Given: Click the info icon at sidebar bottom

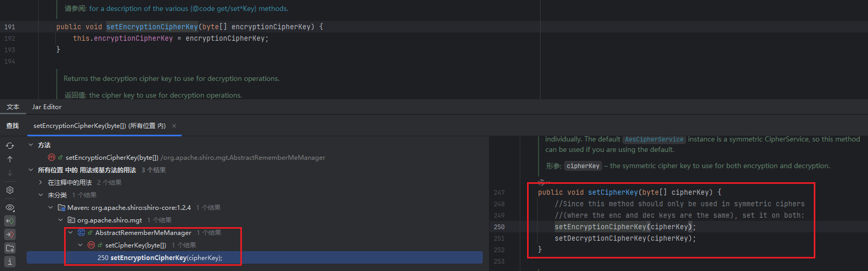Looking at the screenshot, I should 10,262.
